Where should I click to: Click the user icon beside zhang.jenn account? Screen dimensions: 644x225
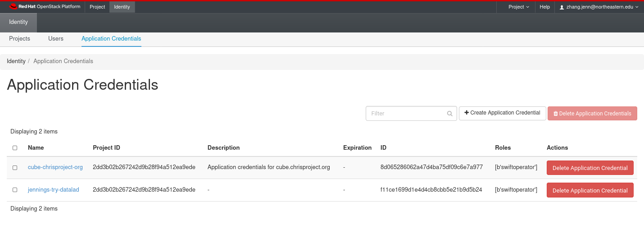pos(562,7)
